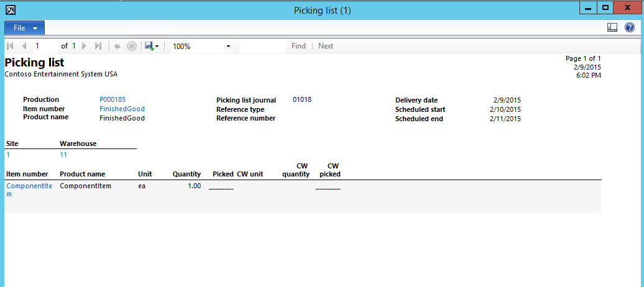644x287 pixels.
Task: Click the application icon in title bar
Action: tap(11, 10)
